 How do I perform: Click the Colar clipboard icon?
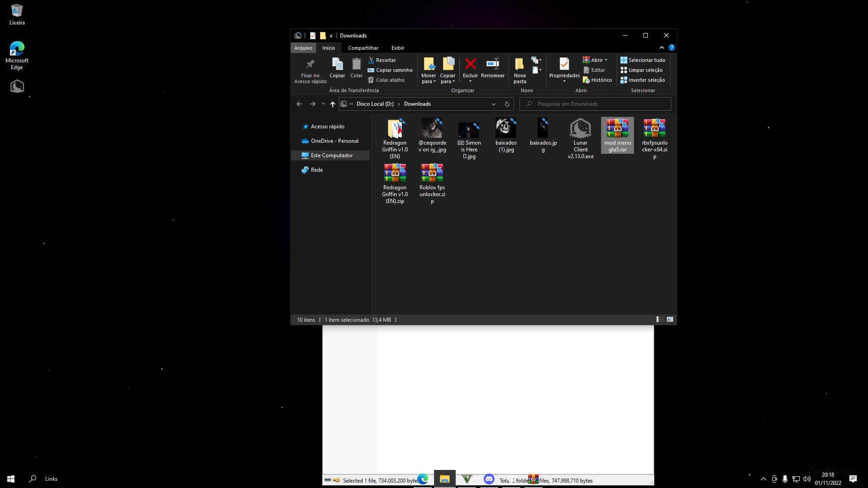(x=356, y=64)
